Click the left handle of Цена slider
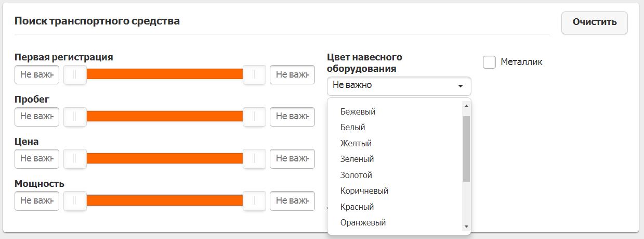Screen dimensions: 644x239 coord(75,158)
